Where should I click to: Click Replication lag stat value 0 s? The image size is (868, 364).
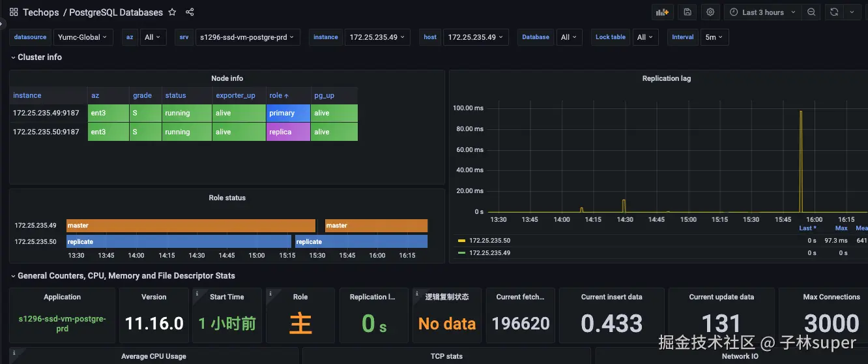374,324
